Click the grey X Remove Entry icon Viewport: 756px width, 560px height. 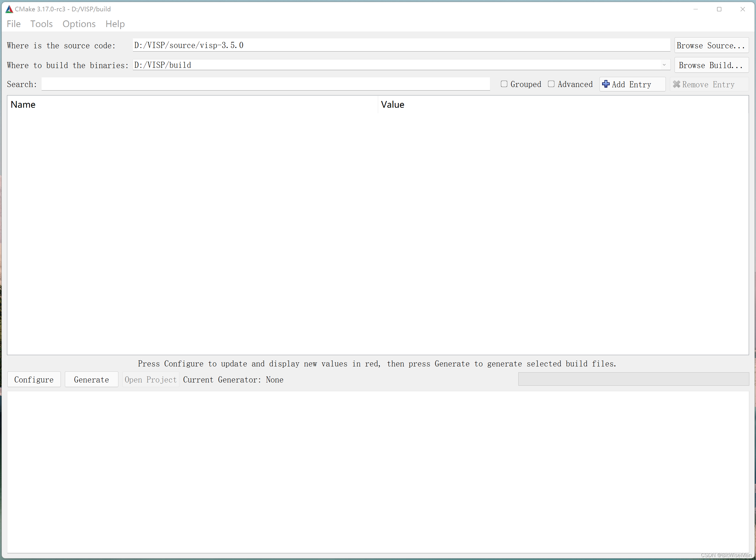coord(676,84)
